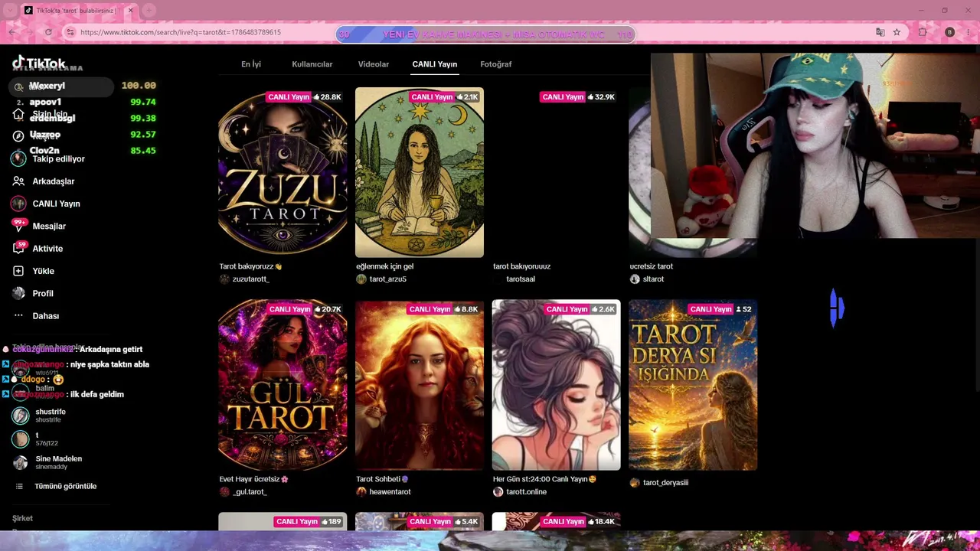
Task: Switch to the Fotoğraf tab
Action: click(x=496, y=64)
